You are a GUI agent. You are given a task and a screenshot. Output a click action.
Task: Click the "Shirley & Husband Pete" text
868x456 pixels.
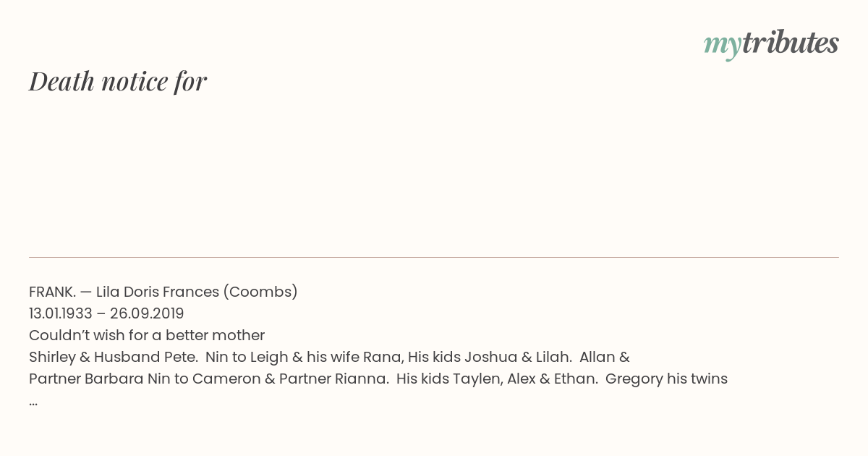tap(114, 357)
